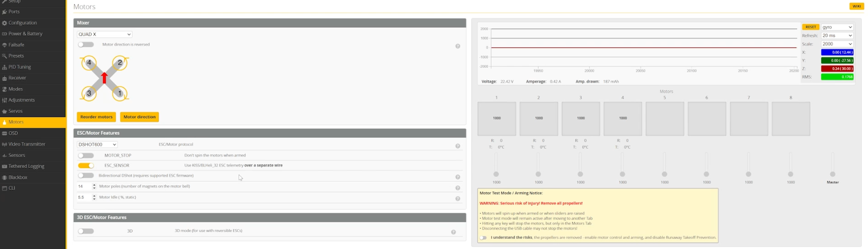This screenshot has width=868, height=249.
Task: Open the DSHOT600 protocol dropdown
Action: pos(97,144)
